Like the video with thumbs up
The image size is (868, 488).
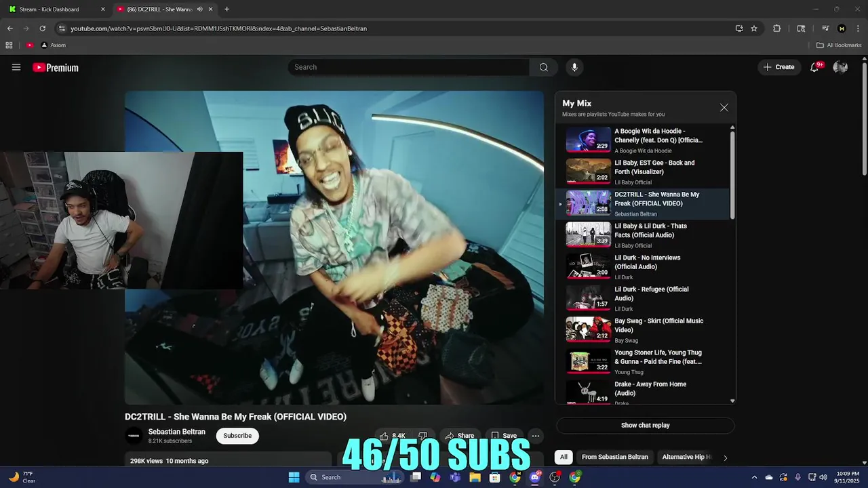click(393, 436)
